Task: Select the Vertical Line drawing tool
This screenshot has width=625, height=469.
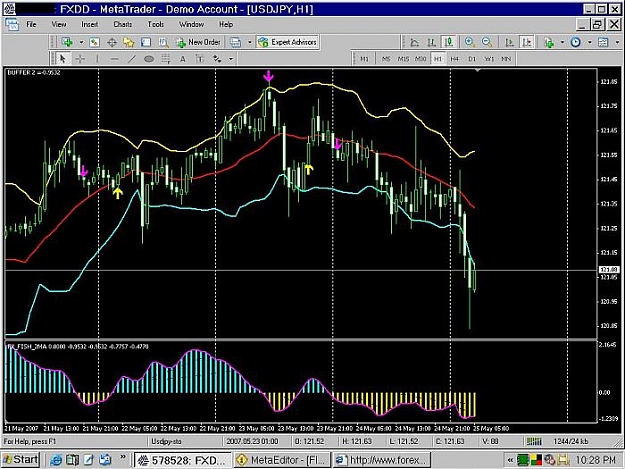Action: coord(97,59)
